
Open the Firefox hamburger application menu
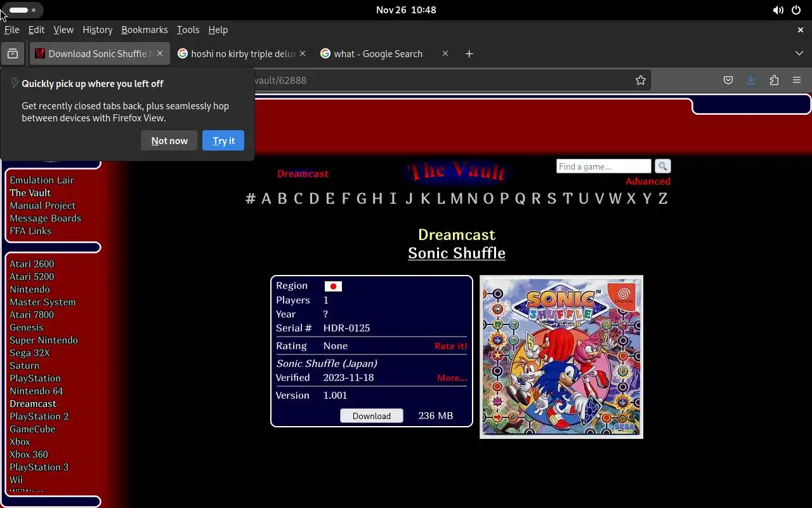tap(797, 80)
